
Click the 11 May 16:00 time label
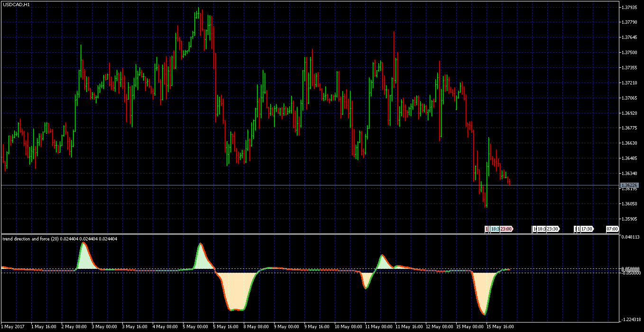click(x=409, y=327)
